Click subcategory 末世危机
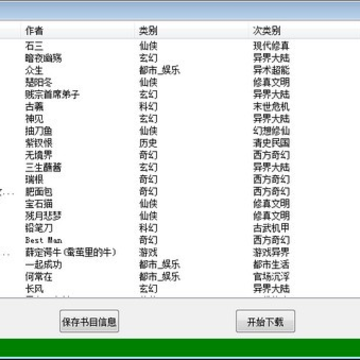The width and height of the screenshot is (360, 360). pos(271,107)
